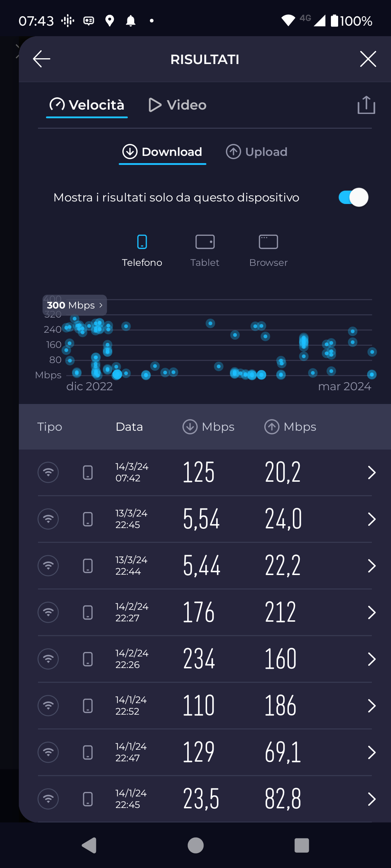
Task: Close the Risultati screen
Action: tap(368, 59)
